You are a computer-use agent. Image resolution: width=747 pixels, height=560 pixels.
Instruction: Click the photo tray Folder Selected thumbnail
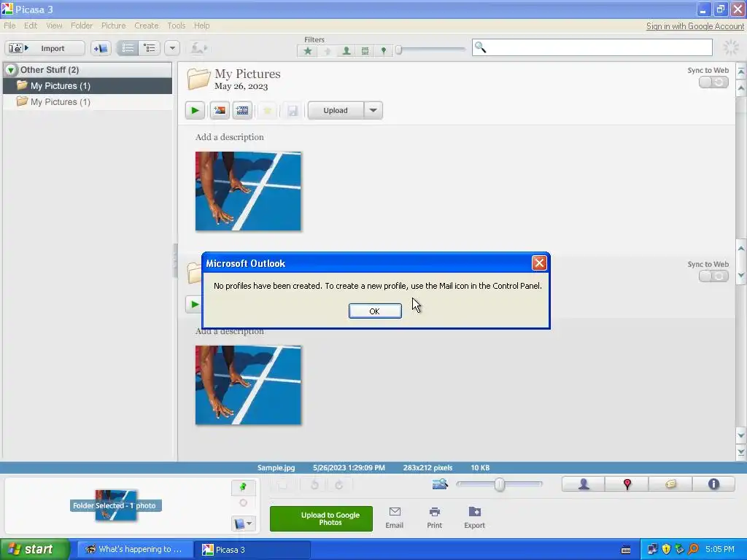point(116,505)
